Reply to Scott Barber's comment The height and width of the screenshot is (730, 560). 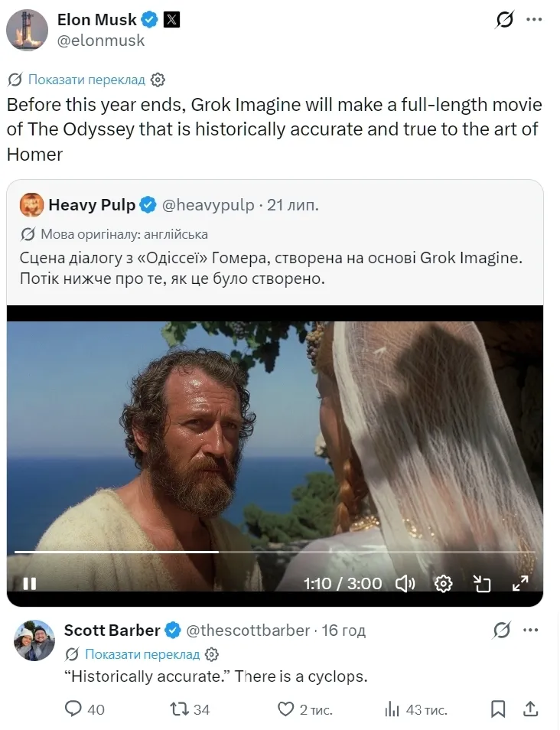[x=73, y=709]
